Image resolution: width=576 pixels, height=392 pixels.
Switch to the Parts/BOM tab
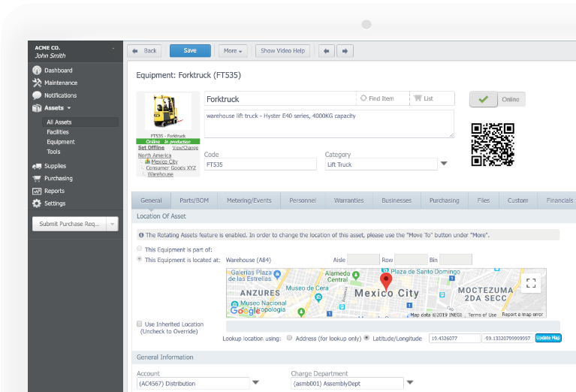click(x=194, y=201)
